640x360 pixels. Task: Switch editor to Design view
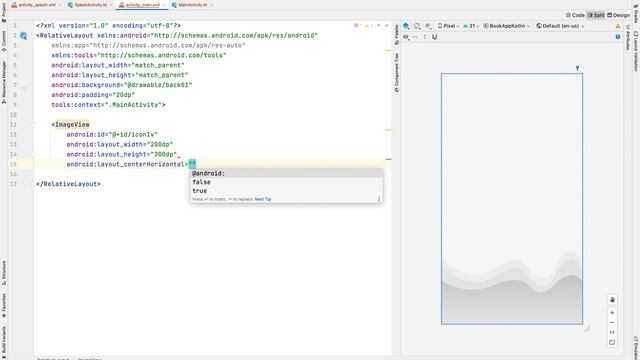point(618,15)
